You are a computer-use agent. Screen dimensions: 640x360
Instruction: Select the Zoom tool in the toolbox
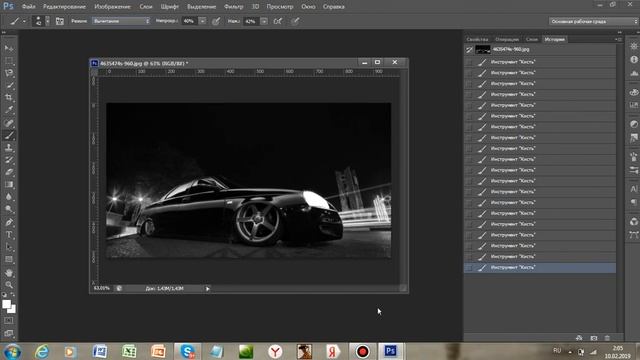click(x=9, y=285)
